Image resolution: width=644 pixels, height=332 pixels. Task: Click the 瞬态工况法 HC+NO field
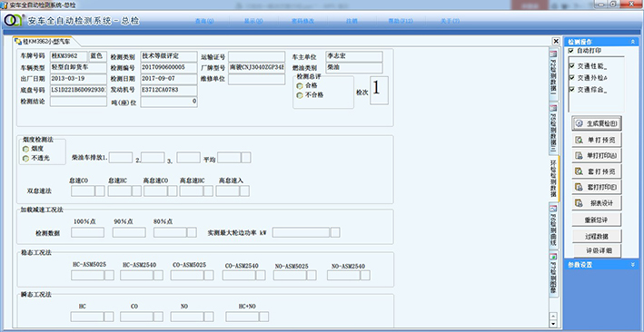pyautogui.click(x=243, y=317)
